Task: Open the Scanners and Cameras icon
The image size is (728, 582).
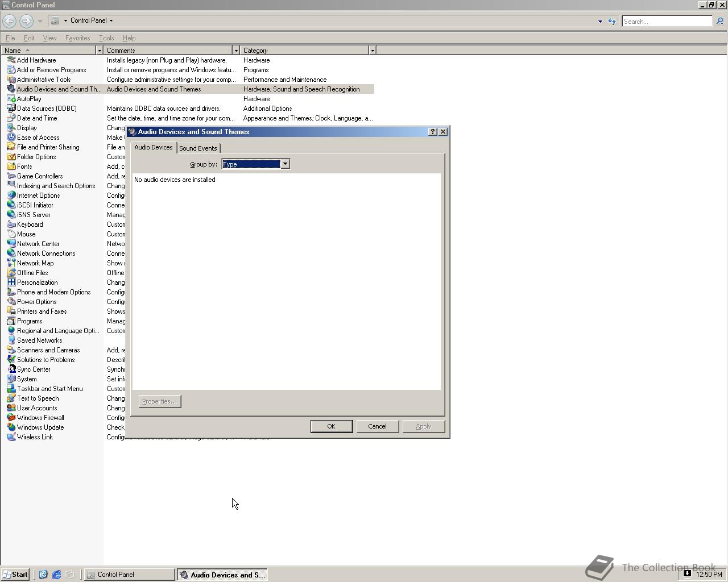Action: click(11, 350)
